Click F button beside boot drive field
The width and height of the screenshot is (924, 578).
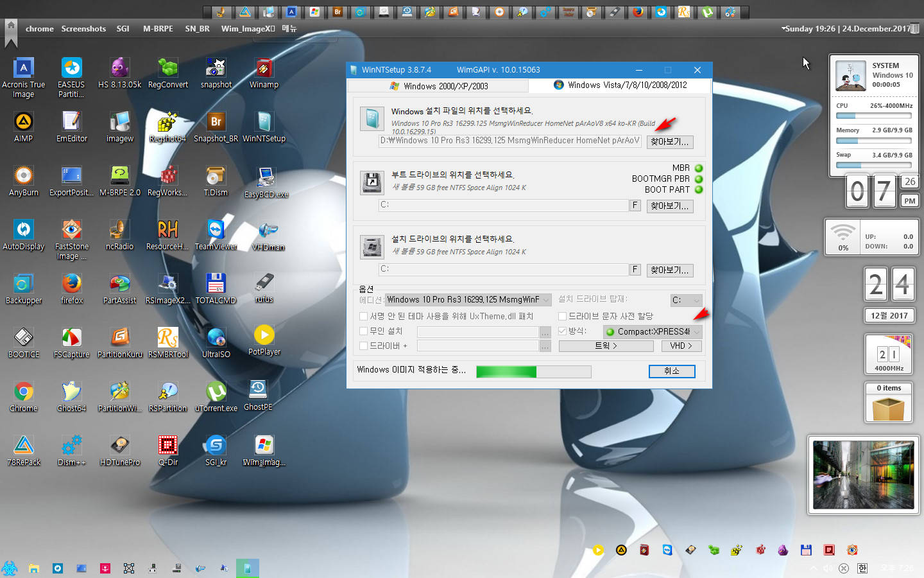pyautogui.click(x=635, y=205)
